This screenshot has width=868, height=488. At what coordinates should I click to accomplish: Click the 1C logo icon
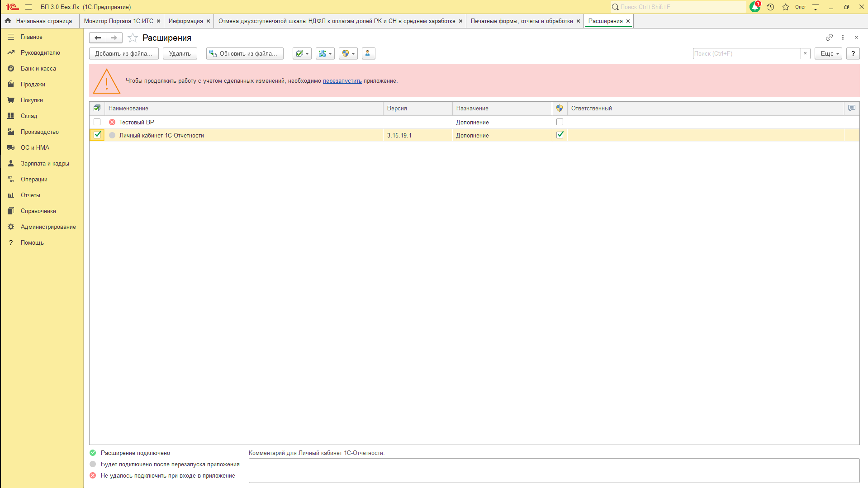pos(12,7)
